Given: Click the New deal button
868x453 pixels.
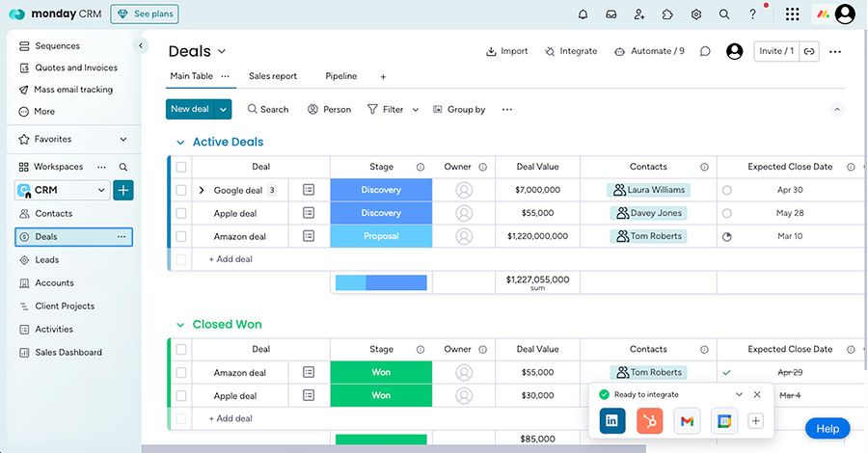Looking at the screenshot, I should 190,109.
